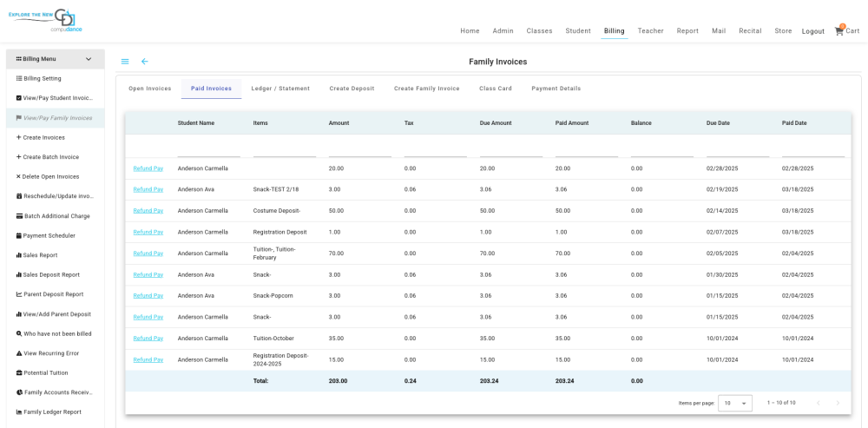Open Reschedule/Update invoices sidebar item
Viewport: 868px width, 428px height.
pos(55,196)
